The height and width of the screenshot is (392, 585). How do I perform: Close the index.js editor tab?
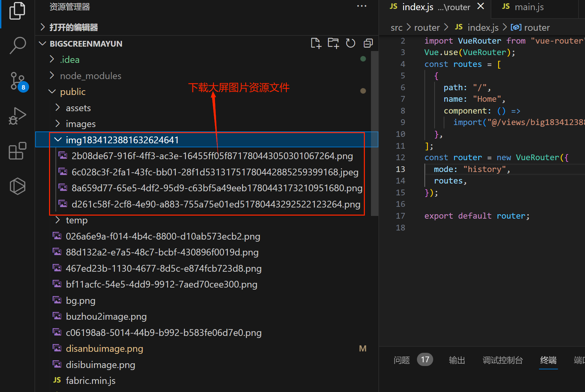(x=481, y=6)
